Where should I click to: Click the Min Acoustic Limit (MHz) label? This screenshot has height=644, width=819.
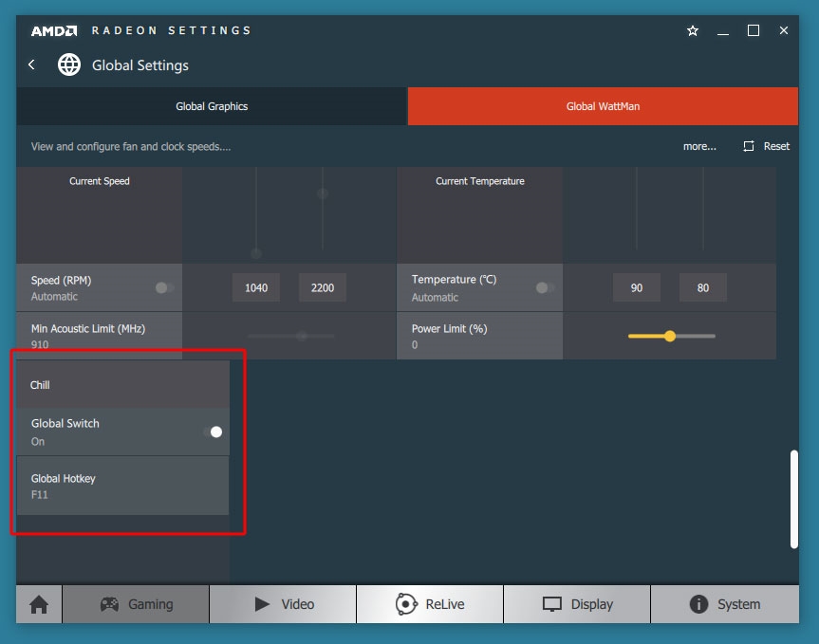click(88, 329)
